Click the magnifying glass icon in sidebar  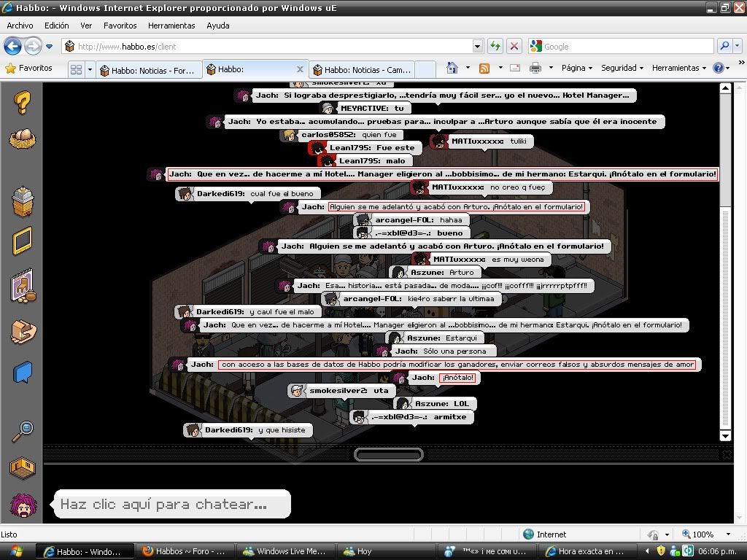22,432
